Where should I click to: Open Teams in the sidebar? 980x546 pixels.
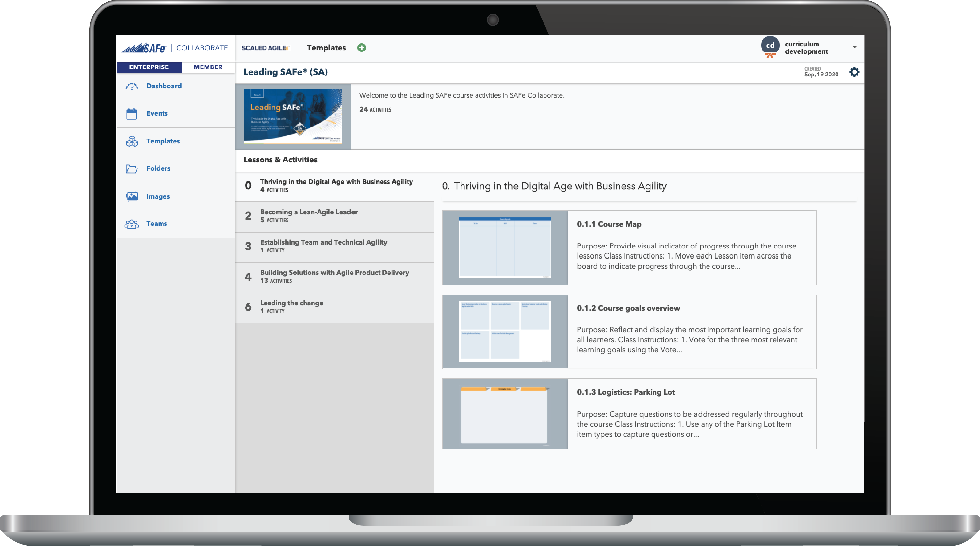click(176, 224)
